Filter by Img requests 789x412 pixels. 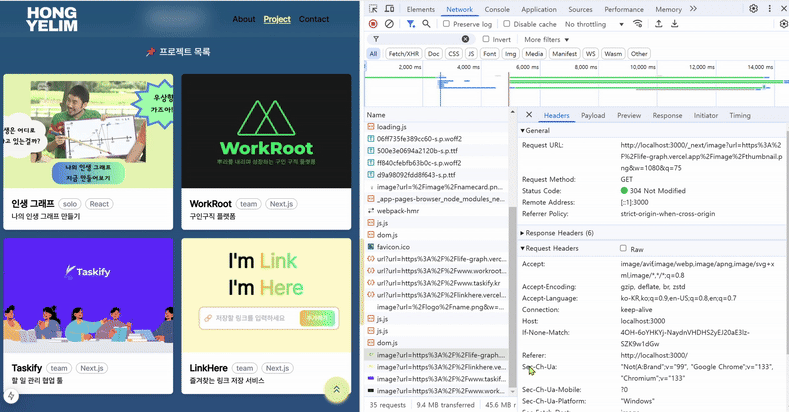point(510,53)
